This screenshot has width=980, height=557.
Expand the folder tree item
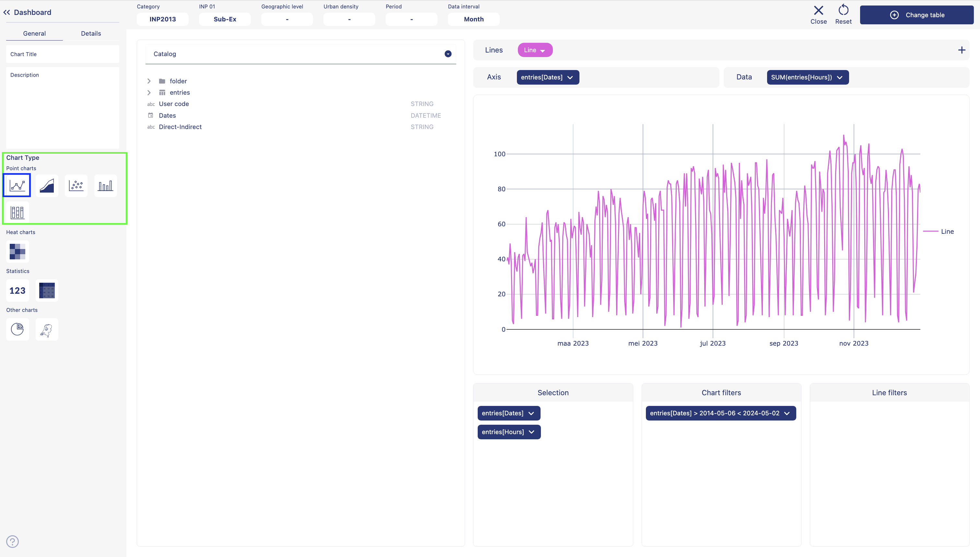pyautogui.click(x=149, y=81)
